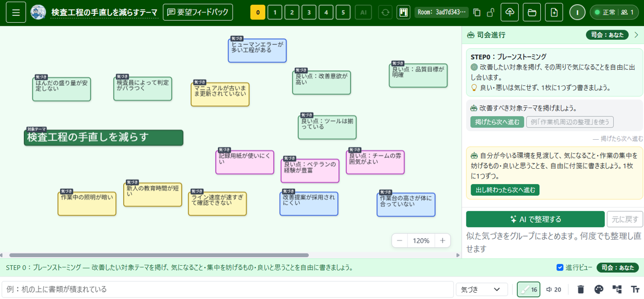This screenshot has width=644, height=299.
Task: Focus the sticky note text input field
Action: coord(227,289)
